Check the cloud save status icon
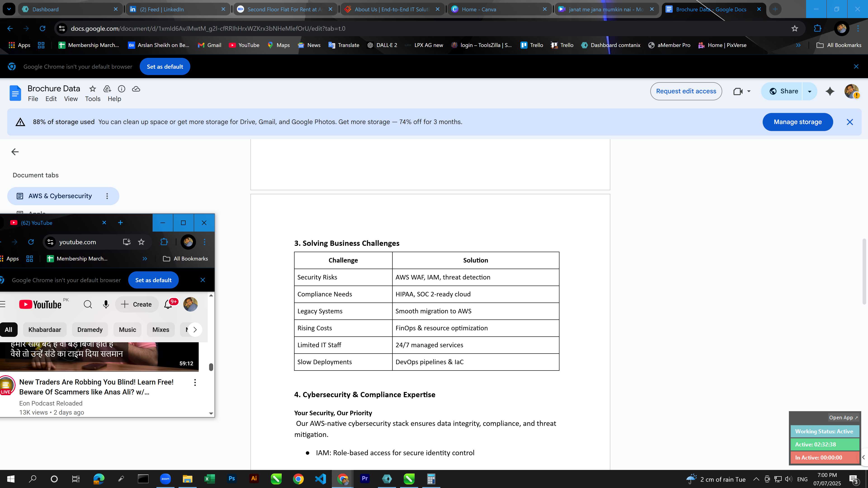 coord(136,89)
